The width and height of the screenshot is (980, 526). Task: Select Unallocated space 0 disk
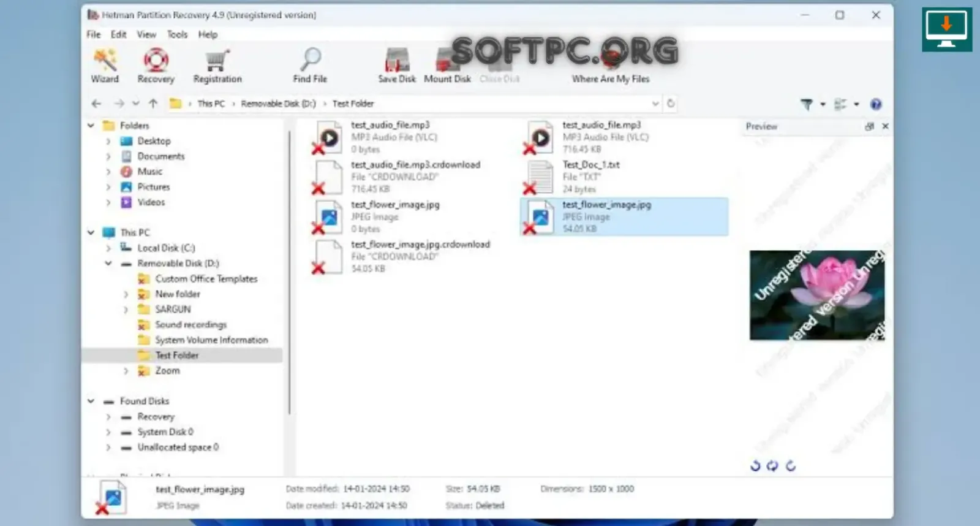[x=178, y=448]
